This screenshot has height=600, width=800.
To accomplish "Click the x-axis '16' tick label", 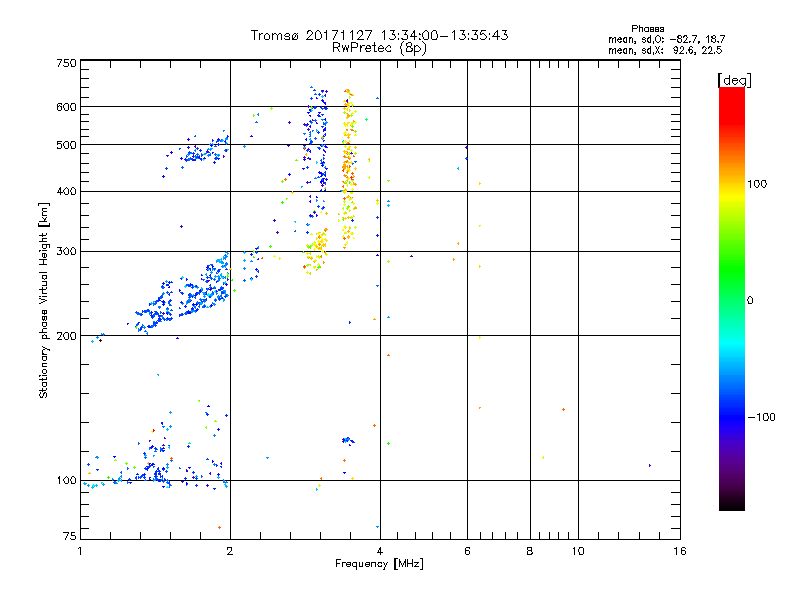I will pos(680,551).
